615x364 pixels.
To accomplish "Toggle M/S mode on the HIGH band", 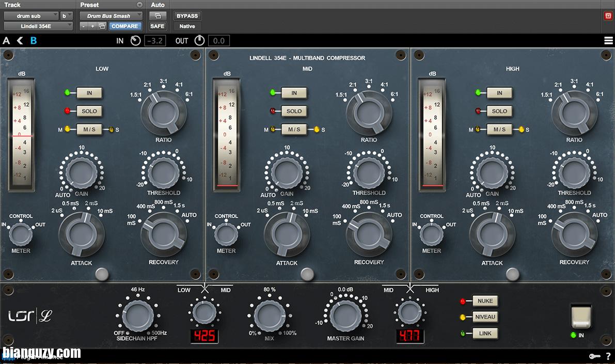I will coord(498,129).
